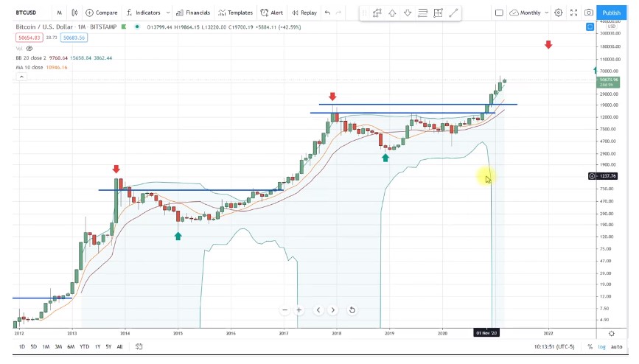This screenshot has height=364, width=639.
Task: Click the candlestick chart style icon
Action: [76, 13]
